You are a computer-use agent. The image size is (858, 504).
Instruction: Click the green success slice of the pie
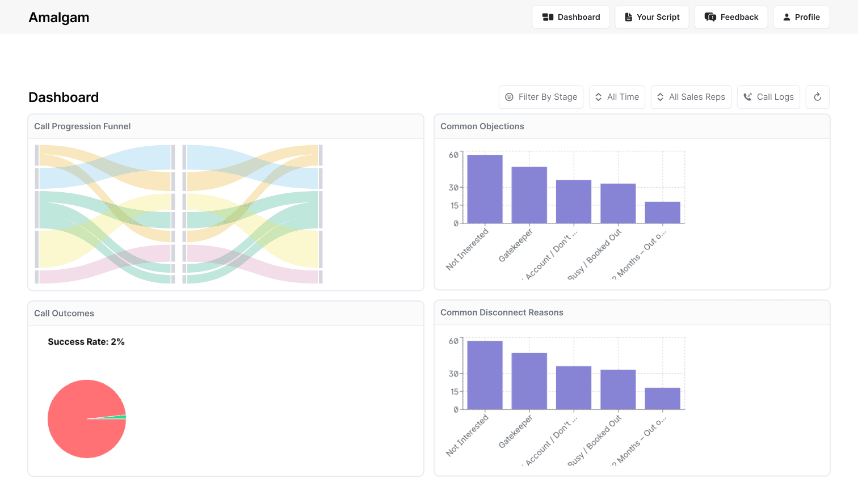coord(119,417)
